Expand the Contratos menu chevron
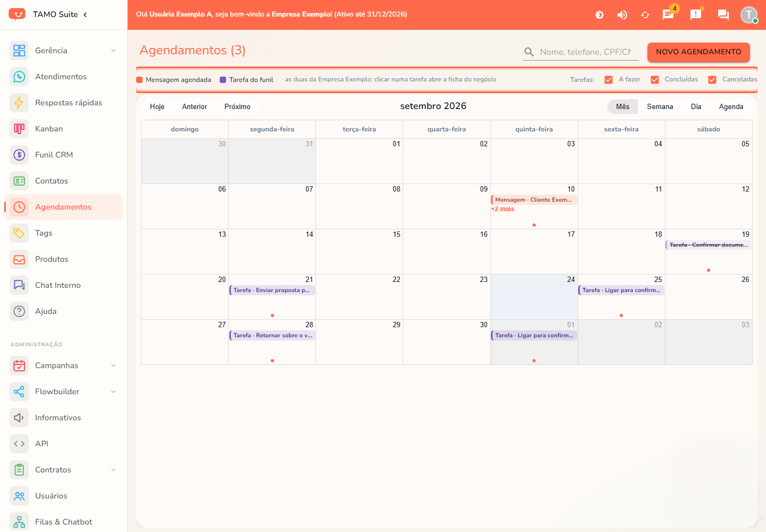The image size is (766, 532). click(x=113, y=470)
